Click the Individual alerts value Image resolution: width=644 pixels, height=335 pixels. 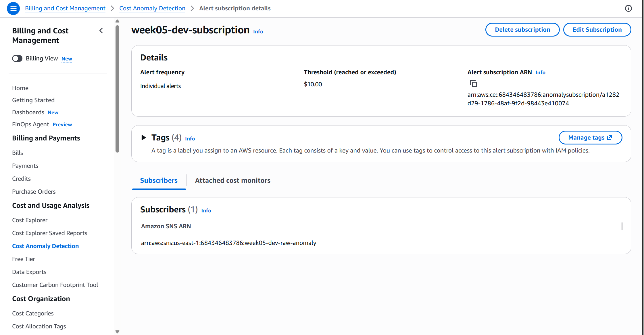(161, 86)
